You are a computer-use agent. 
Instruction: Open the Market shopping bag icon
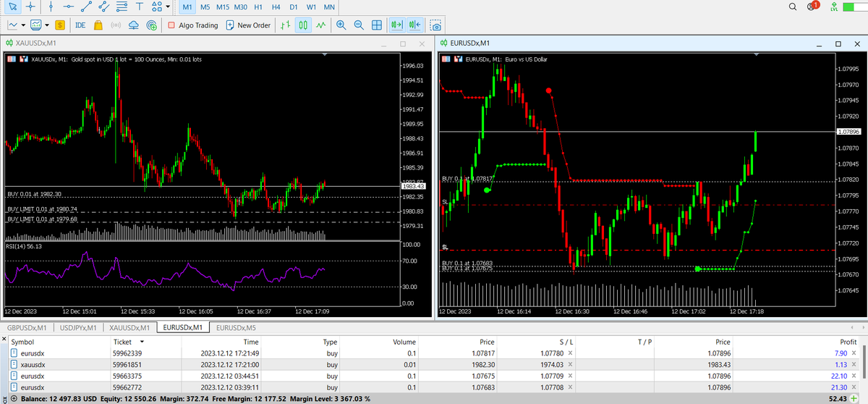click(98, 25)
